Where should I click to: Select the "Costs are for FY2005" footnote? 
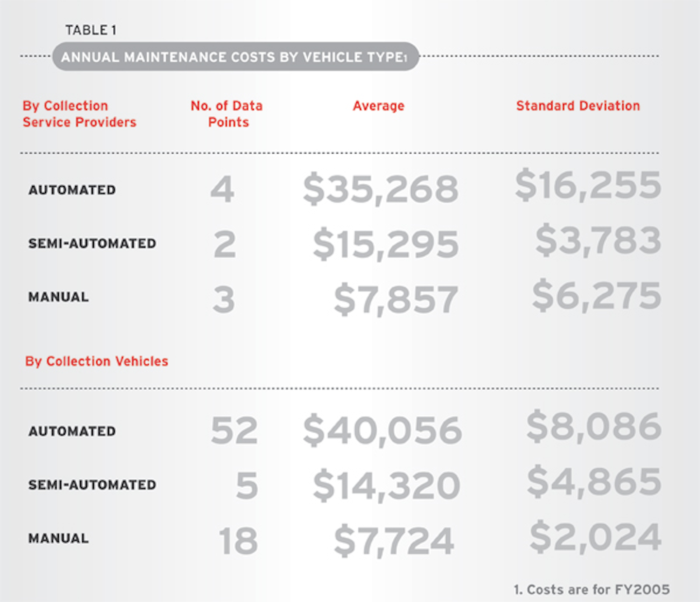click(x=592, y=590)
